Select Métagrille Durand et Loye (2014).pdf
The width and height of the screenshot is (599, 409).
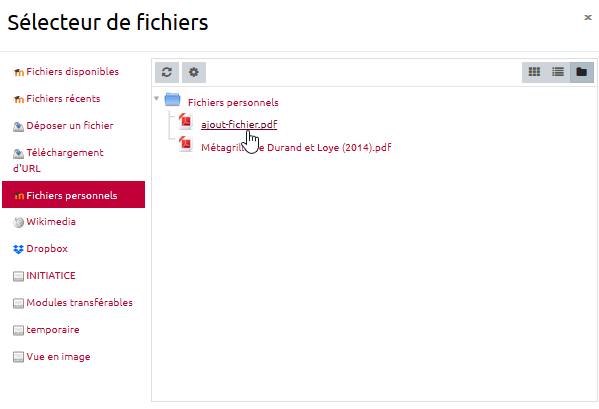pos(296,147)
